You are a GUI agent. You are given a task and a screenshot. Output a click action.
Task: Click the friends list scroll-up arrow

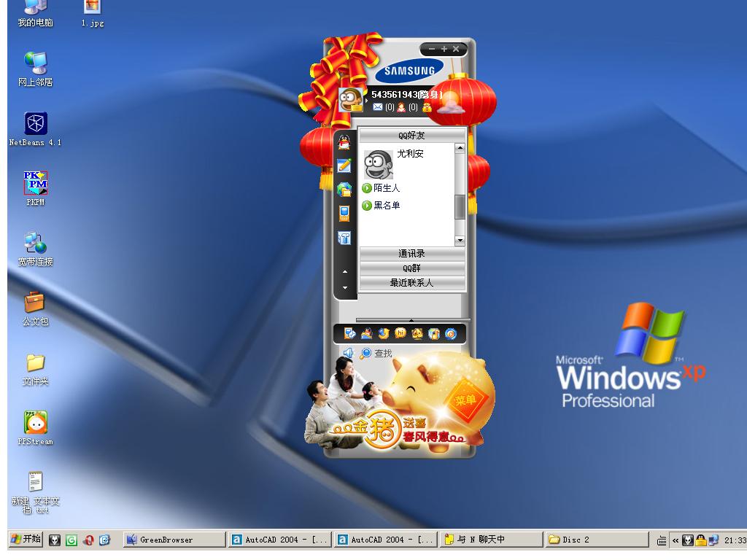(460, 147)
